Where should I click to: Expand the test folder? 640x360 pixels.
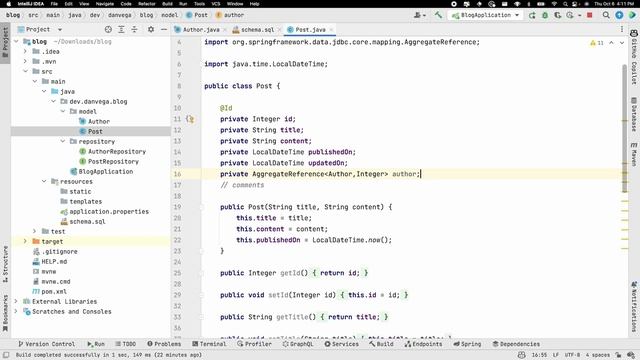[x=35, y=231]
